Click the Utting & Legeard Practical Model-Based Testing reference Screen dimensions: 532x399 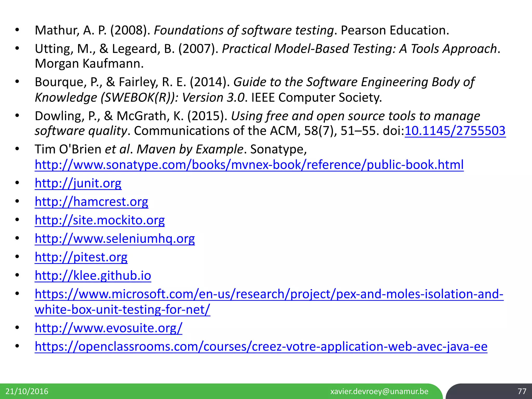(x=268, y=56)
